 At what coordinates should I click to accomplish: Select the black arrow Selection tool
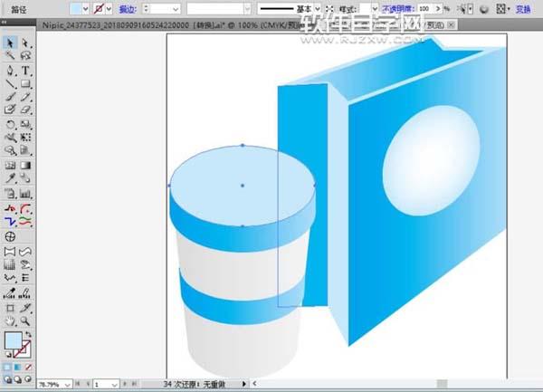click(10, 43)
